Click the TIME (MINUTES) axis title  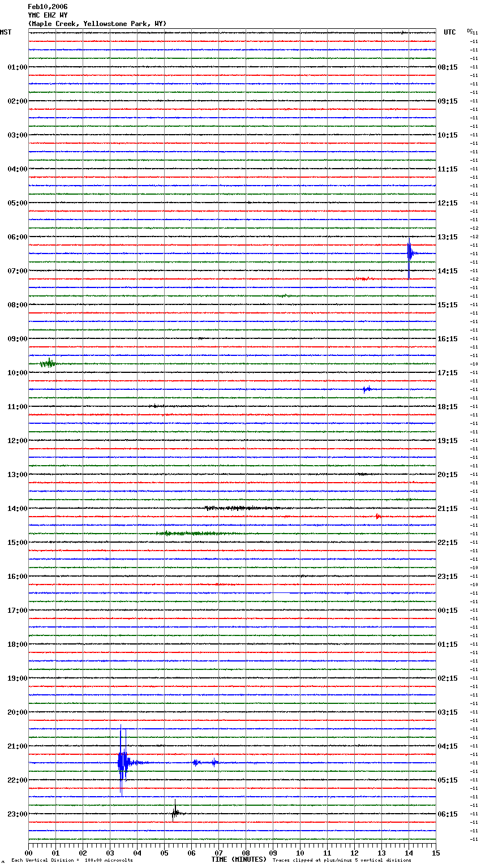[x=239, y=860]
